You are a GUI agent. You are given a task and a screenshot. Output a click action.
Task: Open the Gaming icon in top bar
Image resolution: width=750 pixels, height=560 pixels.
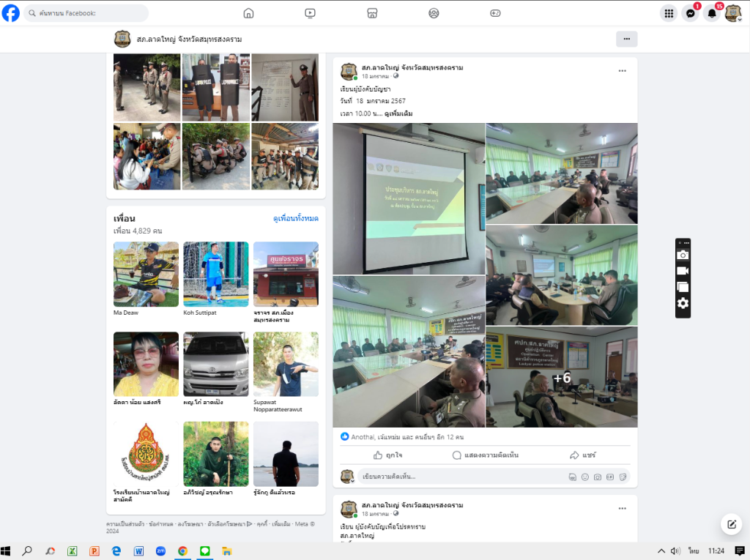coord(495,13)
